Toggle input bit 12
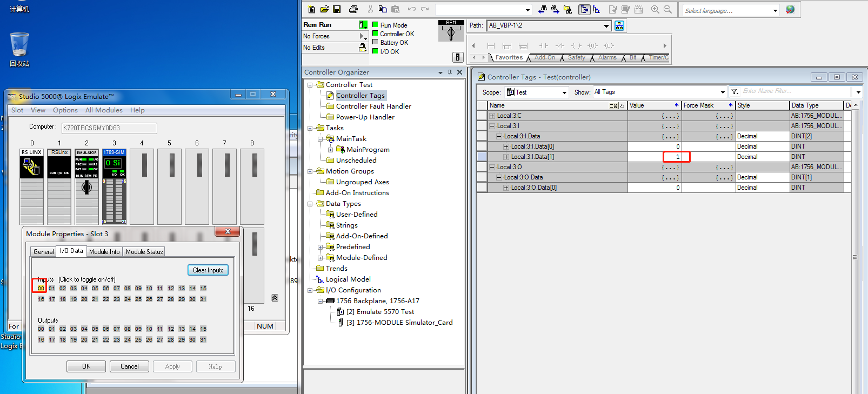The image size is (868, 394). pos(171,289)
